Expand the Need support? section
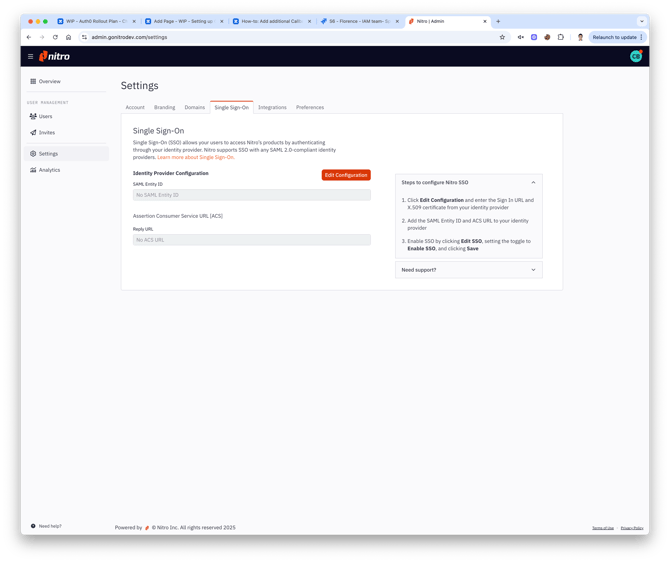This screenshot has height=562, width=670. coord(533,270)
